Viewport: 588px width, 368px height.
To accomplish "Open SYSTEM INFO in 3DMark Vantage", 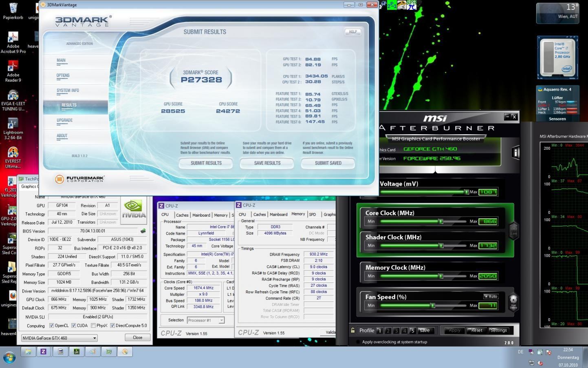I will click(x=68, y=91).
